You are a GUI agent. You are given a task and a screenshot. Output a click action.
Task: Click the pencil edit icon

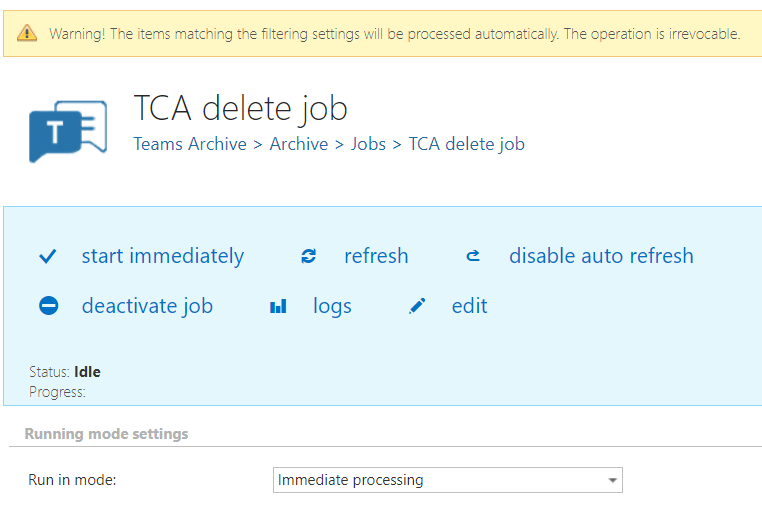click(417, 307)
